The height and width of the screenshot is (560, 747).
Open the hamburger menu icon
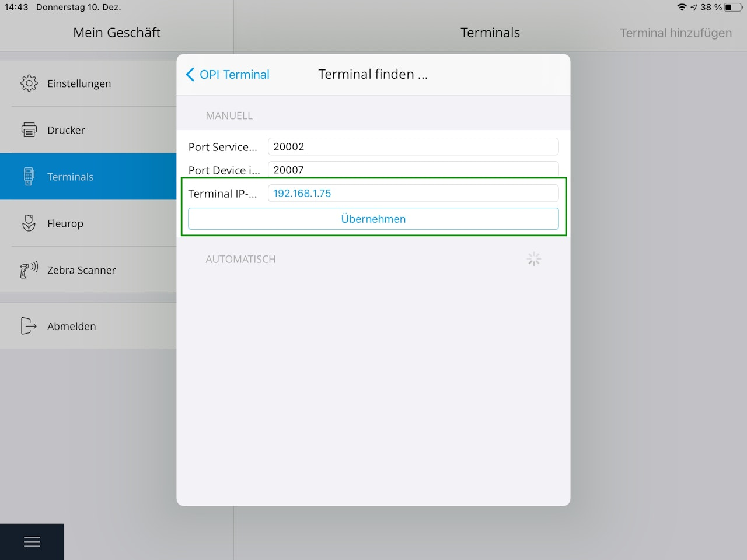click(x=32, y=542)
